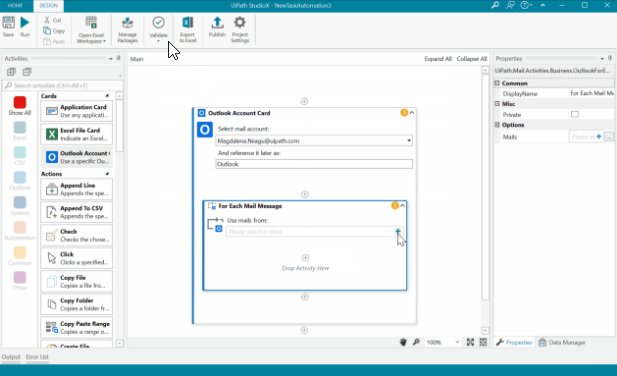617x376 pixels.
Task: Select the Excel File Card activity
Action: [77, 134]
